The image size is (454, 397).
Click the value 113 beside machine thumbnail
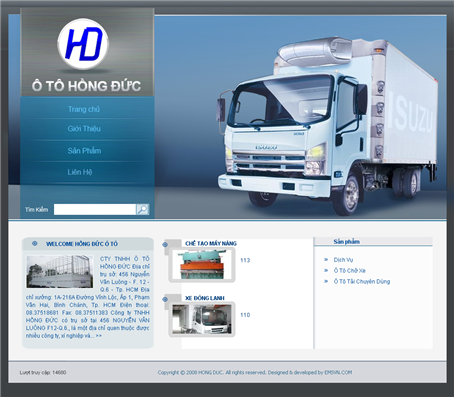[245, 260]
